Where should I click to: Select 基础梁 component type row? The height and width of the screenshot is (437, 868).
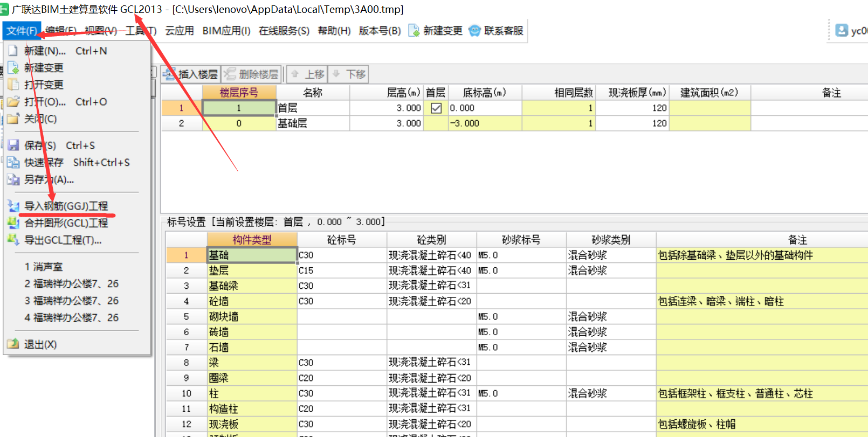click(x=252, y=286)
